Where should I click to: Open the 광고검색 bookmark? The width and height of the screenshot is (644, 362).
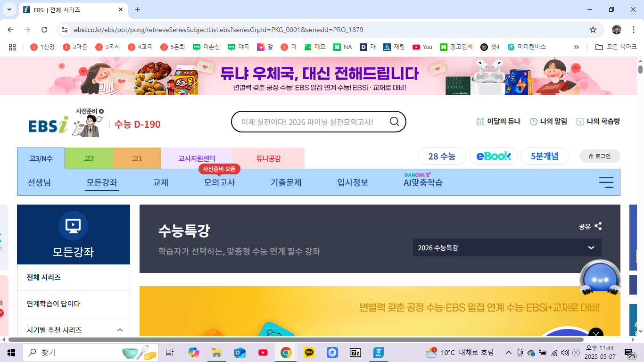[x=456, y=47]
